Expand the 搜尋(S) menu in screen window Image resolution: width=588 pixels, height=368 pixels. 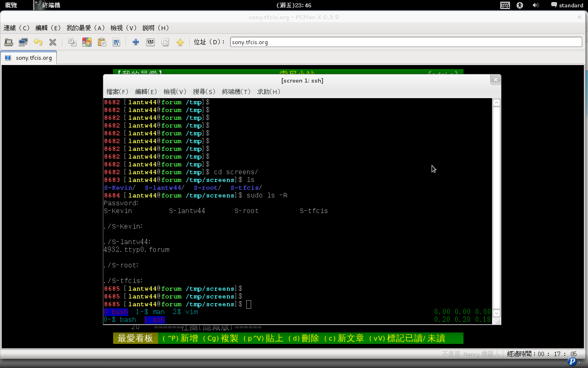204,92
